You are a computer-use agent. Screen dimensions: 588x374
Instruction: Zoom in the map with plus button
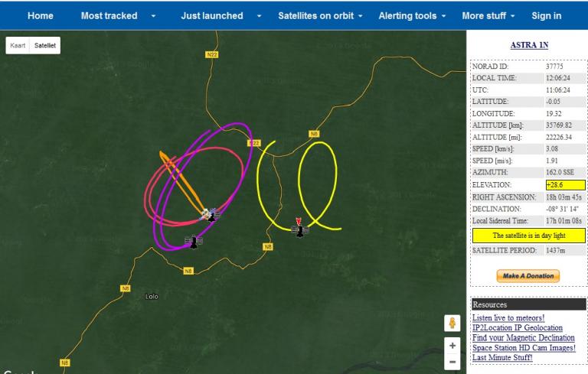click(x=452, y=346)
